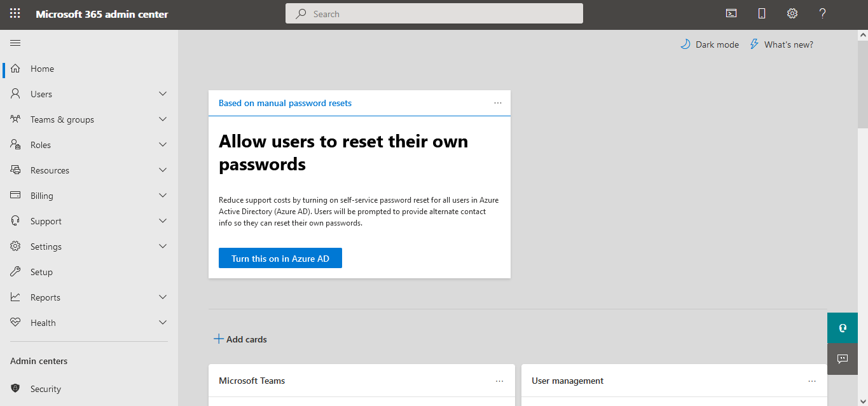Click the Resources printer icon

[x=16, y=170]
